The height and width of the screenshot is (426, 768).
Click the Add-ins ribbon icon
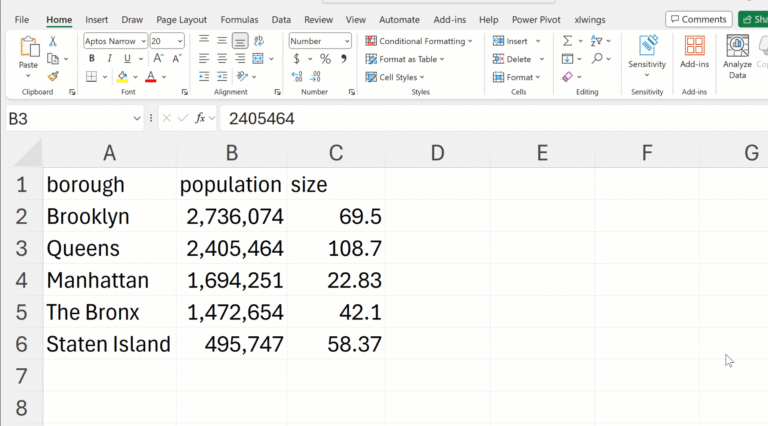point(694,52)
